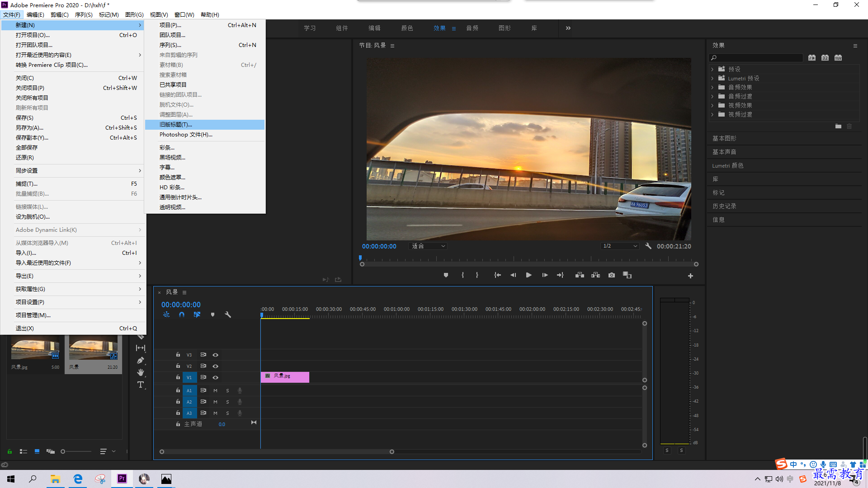Screen dimensions: 868x488
Task: Expand the 音频效果 folder
Action: 712,87
